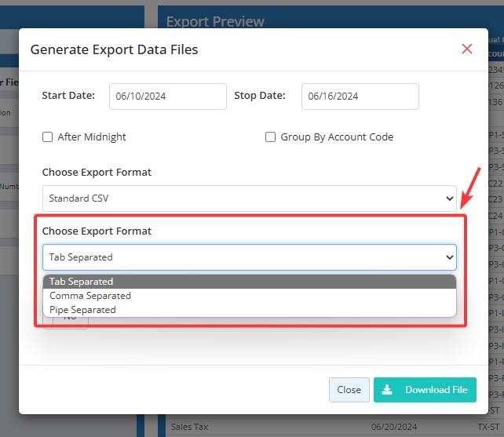Focus the Start Date input field
Screen dimensions: 504x437
click(167, 97)
